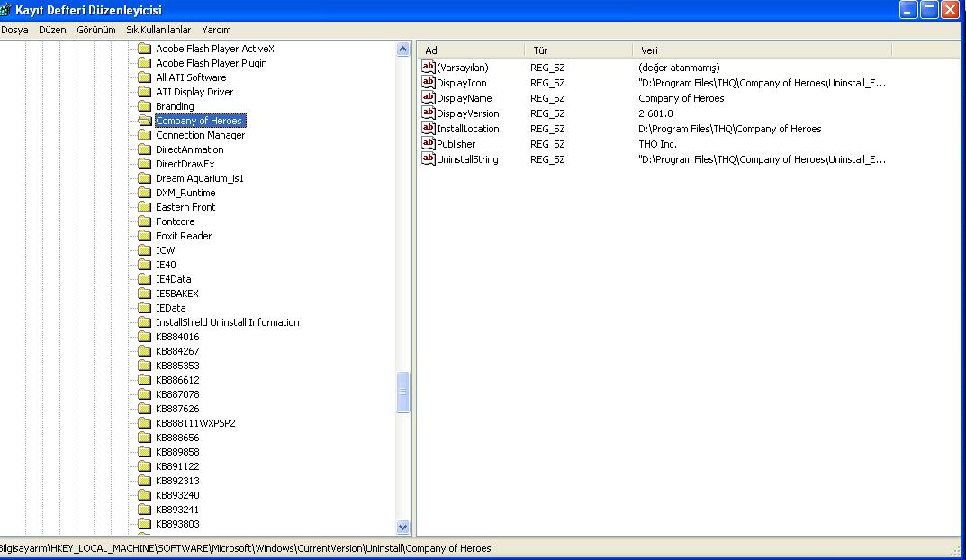
Task: Click the registry editor icon in title bar
Action: click(5, 10)
